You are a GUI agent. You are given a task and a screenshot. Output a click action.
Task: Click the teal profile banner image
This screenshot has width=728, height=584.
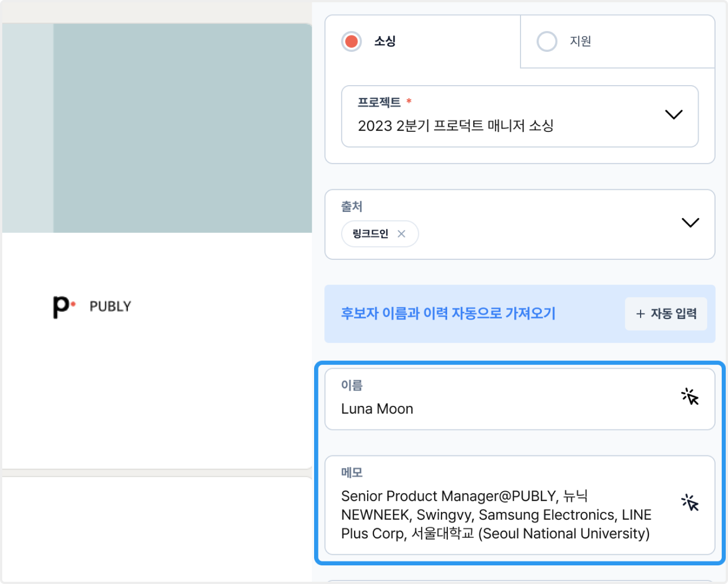click(157, 128)
